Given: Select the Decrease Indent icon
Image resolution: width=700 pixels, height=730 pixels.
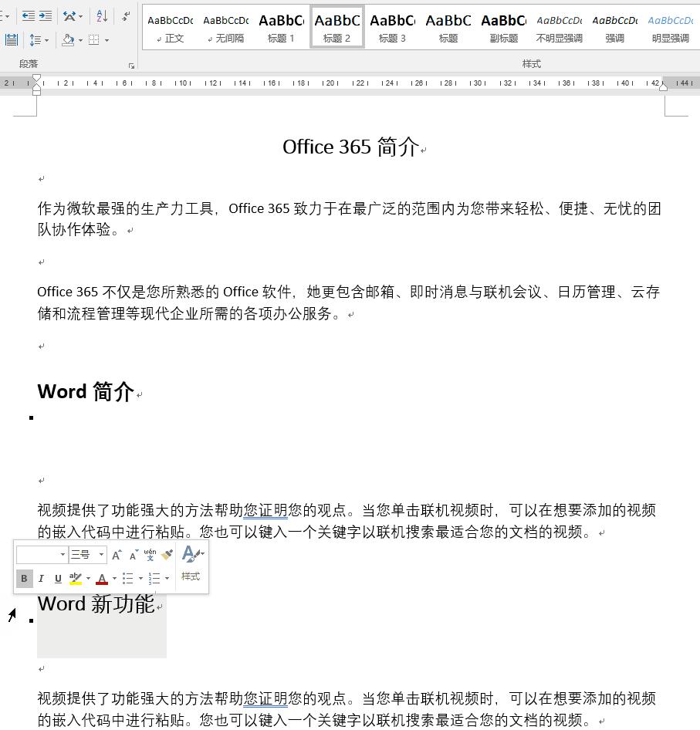Looking at the screenshot, I should pos(29,15).
